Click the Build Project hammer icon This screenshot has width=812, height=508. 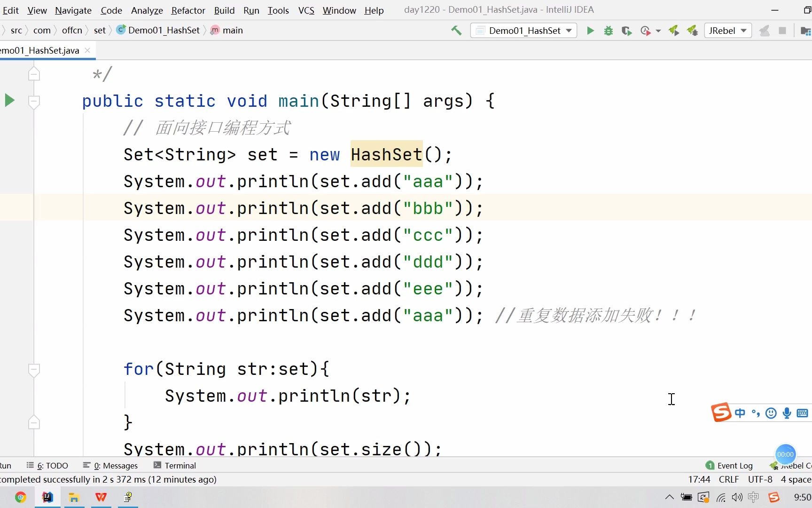click(x=456, y=31)
